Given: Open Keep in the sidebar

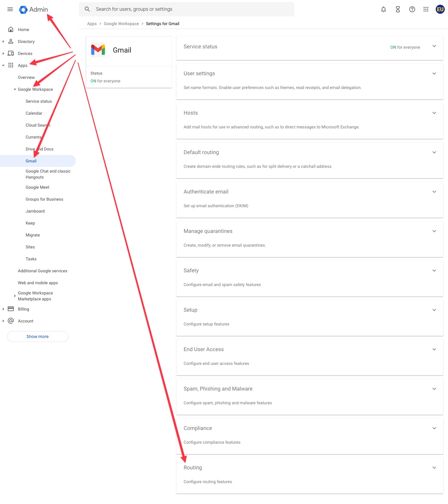Looking at the screenshot, I should coord(30,223).
